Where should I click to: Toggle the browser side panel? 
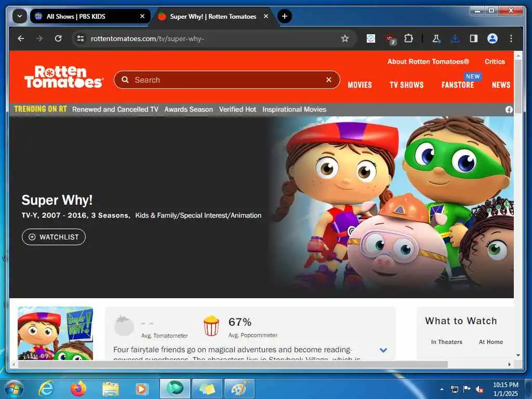(x=474, y=38)
